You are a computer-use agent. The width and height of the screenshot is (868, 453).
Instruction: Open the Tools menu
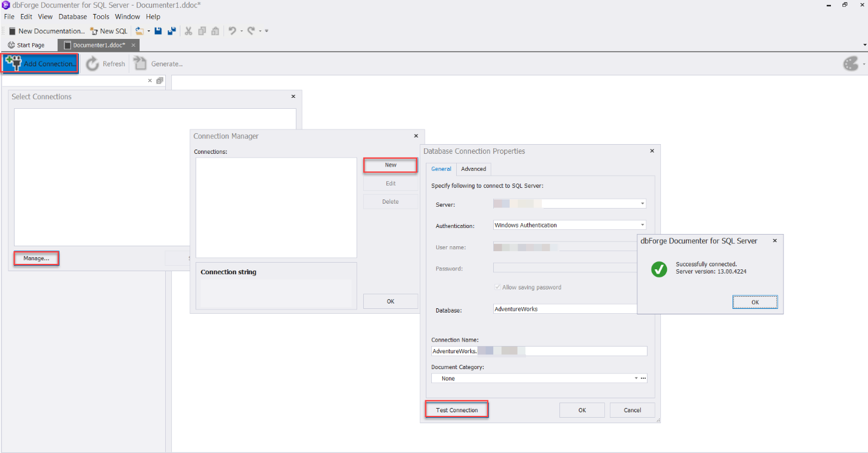coord(101,16)
